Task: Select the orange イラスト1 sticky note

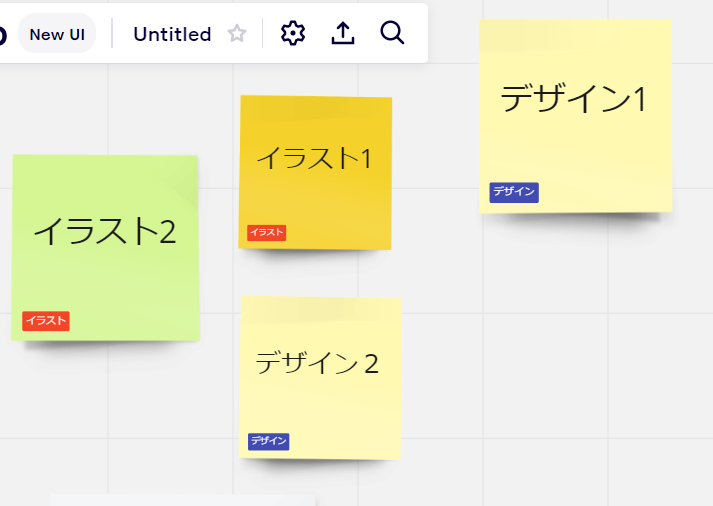Action: (x=315, y=200)
